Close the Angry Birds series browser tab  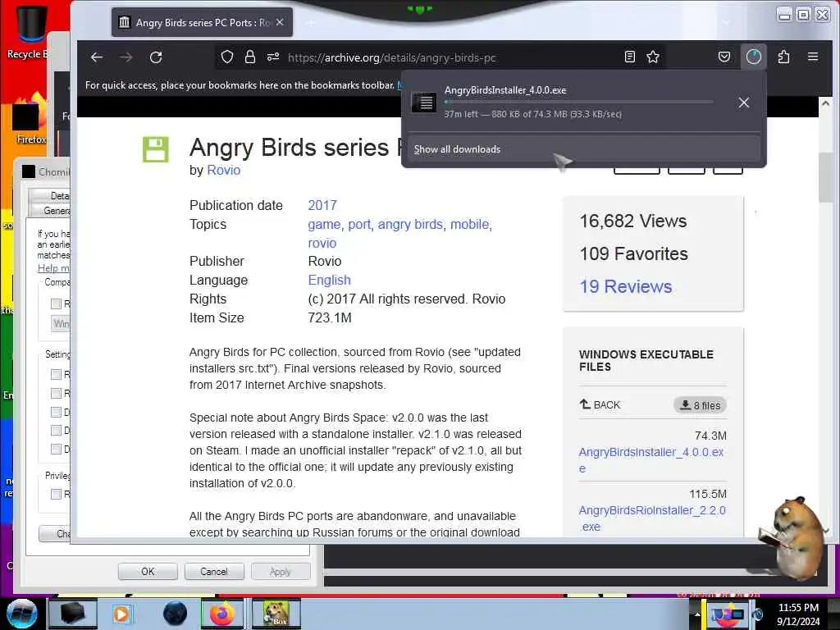pos(280,22)
